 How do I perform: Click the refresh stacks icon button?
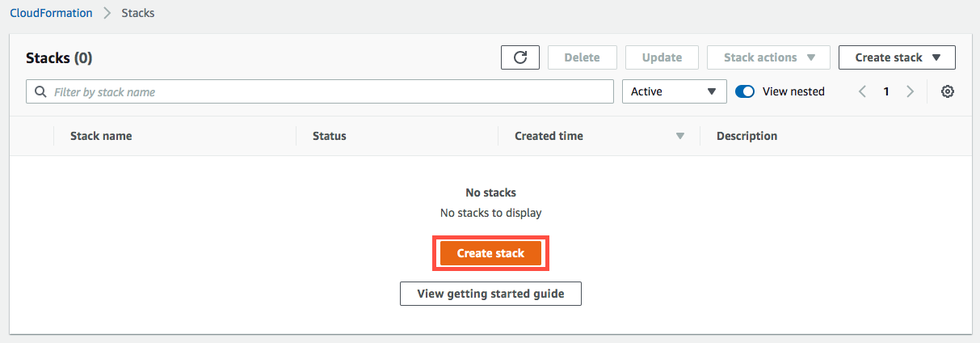(520, 57)
